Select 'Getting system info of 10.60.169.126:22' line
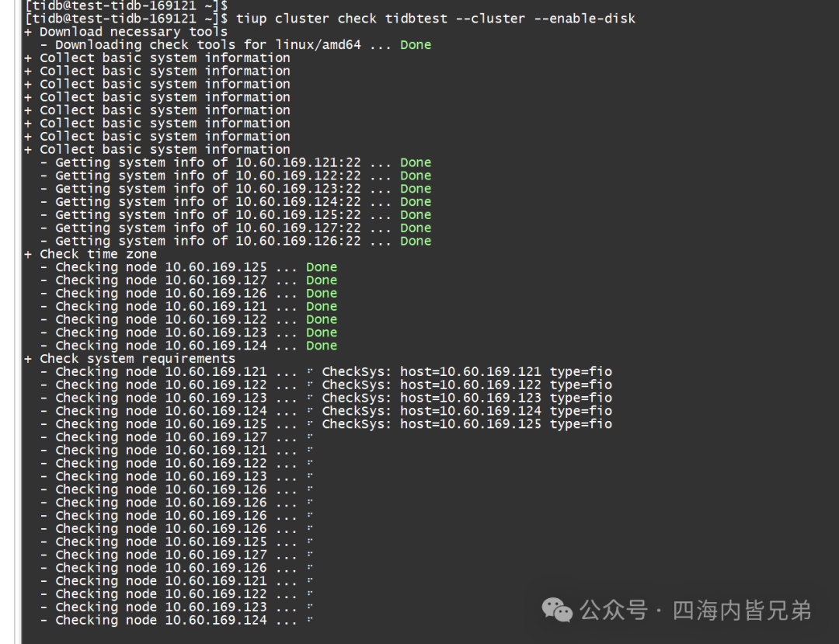Screen dimensions: 839x644 (x=235, y=242)
